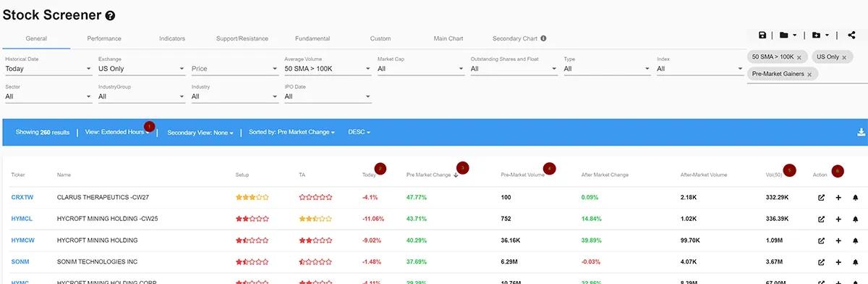Open Sorted by: Pre Market Change menu
868x284 pixels.
click(x=292, y=133)
